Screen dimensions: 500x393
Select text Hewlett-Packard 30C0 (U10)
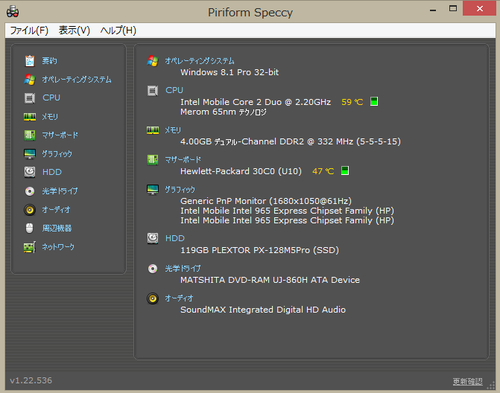pyautogui.click(x=241, y=171)
